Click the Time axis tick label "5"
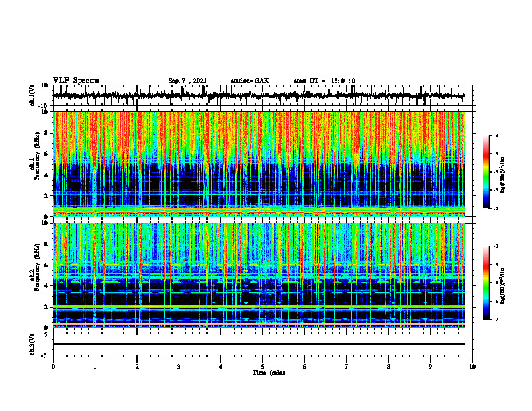 point(263,367)
